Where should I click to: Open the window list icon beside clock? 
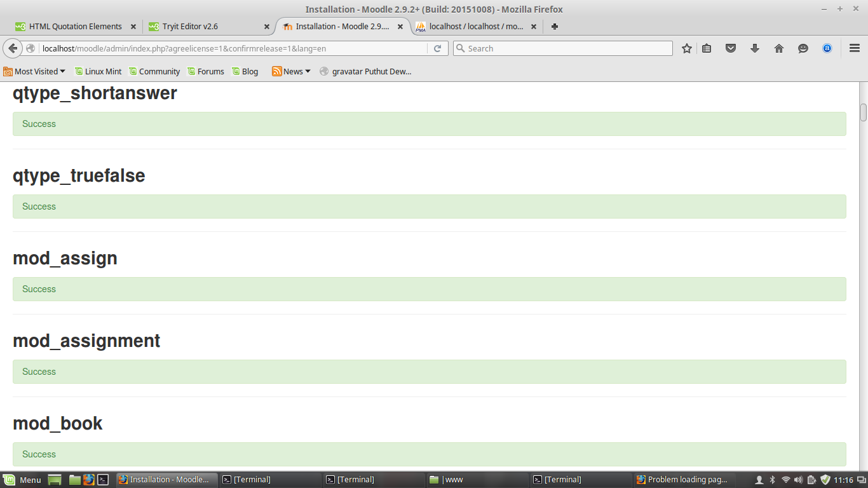click(x=861, y=480)
